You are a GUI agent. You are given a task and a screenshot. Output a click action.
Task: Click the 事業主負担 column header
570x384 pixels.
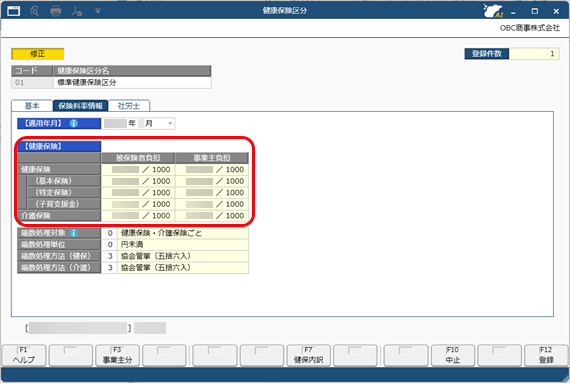click(212, 158)
